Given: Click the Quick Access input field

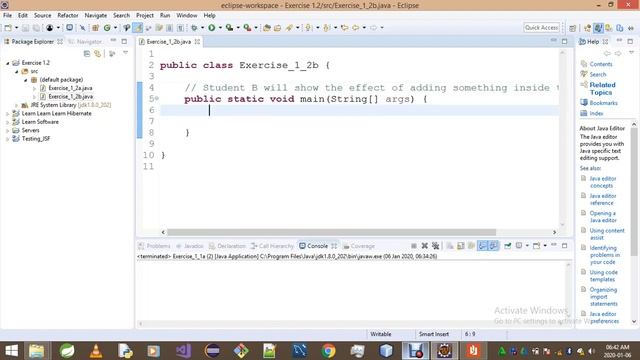Looking at the screenshot, I should pos(541,28).
